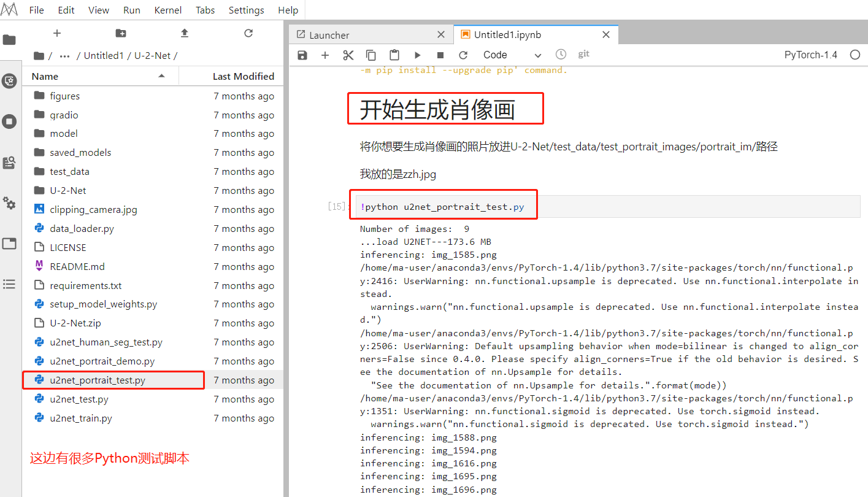868x497 pixels.
Task: Select the Untitled1.ipynb tab
Action: (536, 35)
